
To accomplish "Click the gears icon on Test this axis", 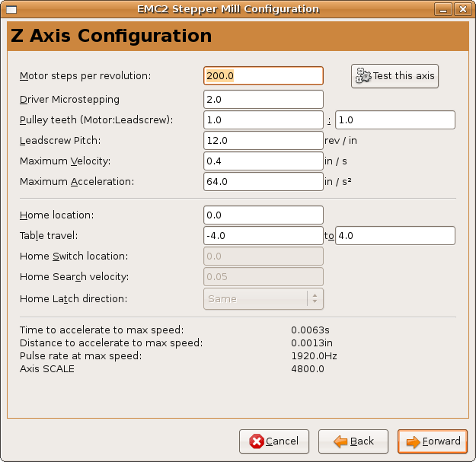I will pyautogui.click(x=363, y=76).
